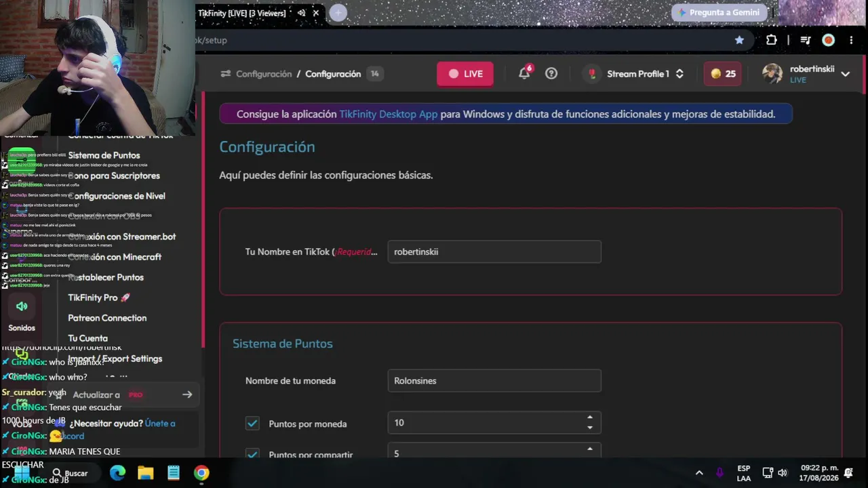
Task: Increase the Puntos por moneda value
Action: point(590,418)
